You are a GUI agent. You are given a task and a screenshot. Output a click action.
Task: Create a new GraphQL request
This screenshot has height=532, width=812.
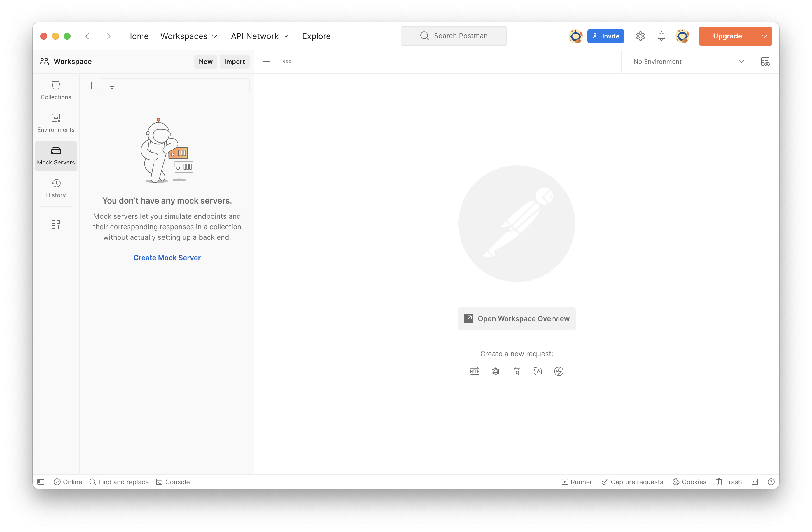tap(496, 371)
